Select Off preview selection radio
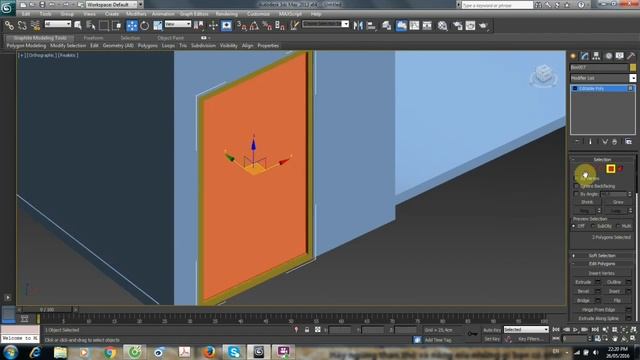The image size is (640, 360). (574, 226)
